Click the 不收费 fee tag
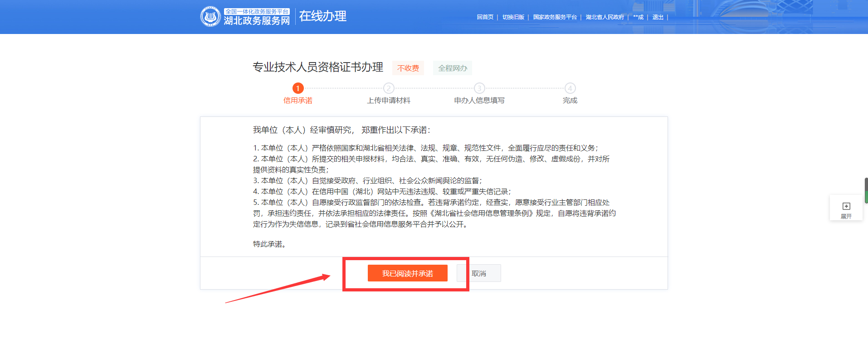Viewport: 868px width, 344px height. point(408,68)
